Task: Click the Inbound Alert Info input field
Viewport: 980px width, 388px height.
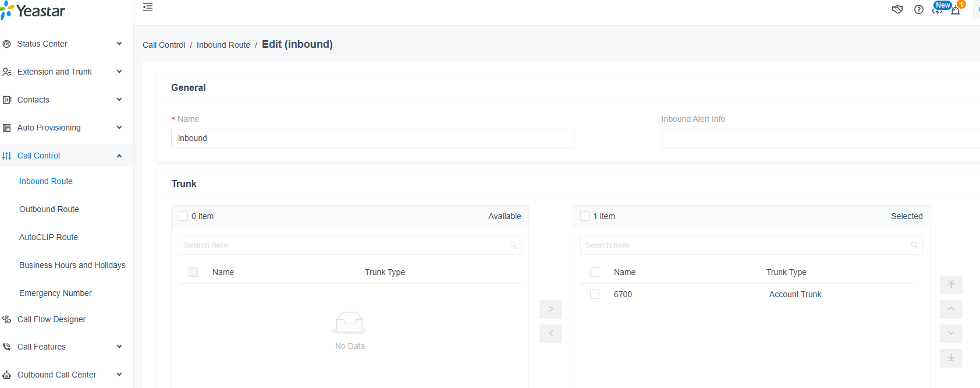Action: point(821,138)
